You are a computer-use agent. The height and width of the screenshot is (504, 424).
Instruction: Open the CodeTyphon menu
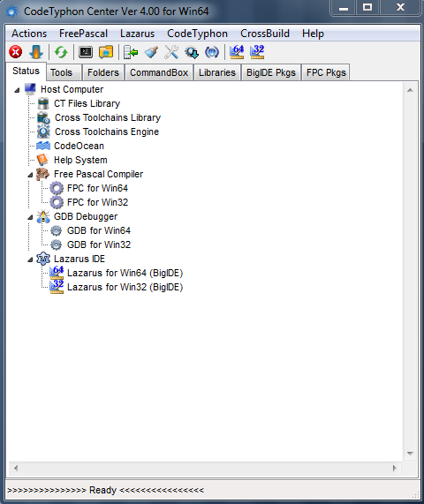point(197,34)
